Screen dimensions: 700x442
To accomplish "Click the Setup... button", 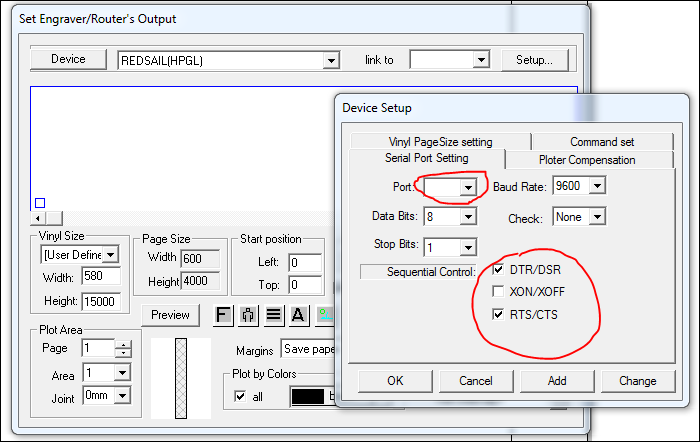I will click(534, 60).
